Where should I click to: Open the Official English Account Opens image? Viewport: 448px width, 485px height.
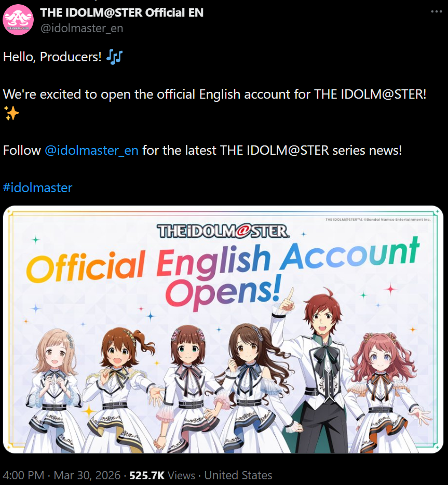click(223, 329)
